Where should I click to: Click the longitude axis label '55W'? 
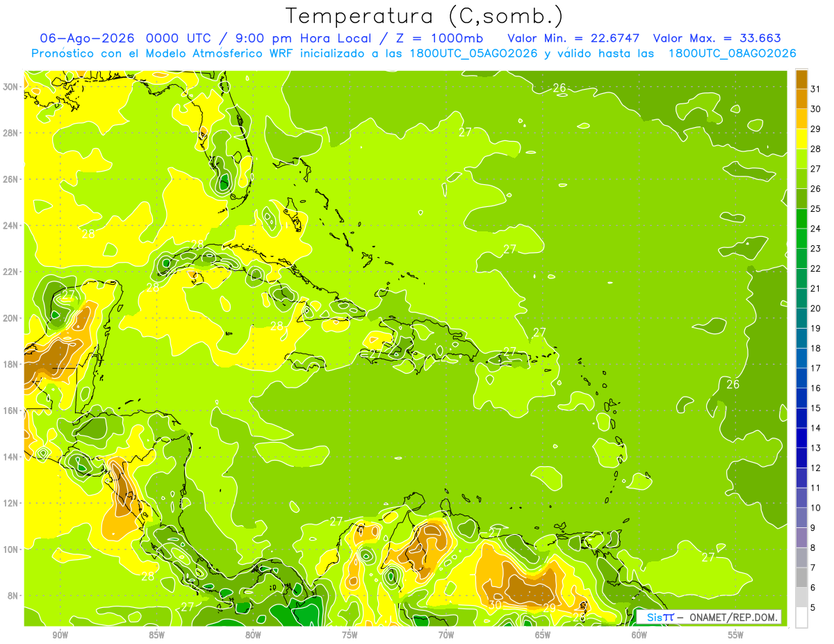[736, 635]
